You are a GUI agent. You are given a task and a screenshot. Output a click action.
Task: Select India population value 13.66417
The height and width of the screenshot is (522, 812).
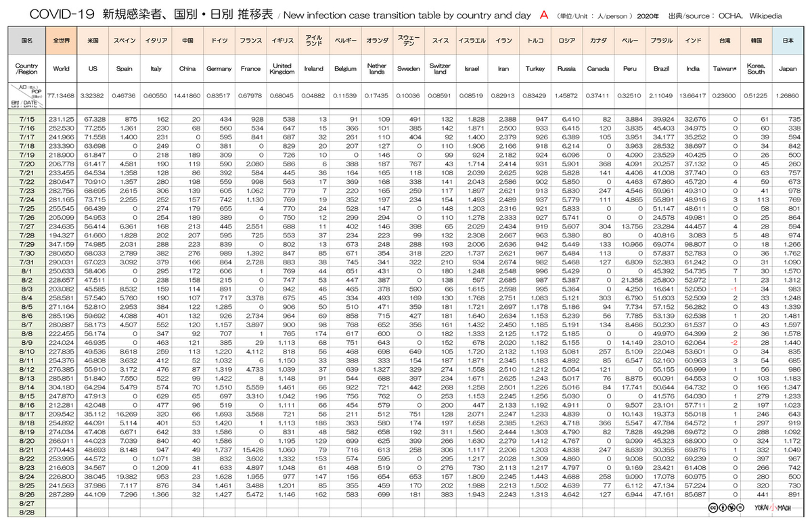point(693,97)
